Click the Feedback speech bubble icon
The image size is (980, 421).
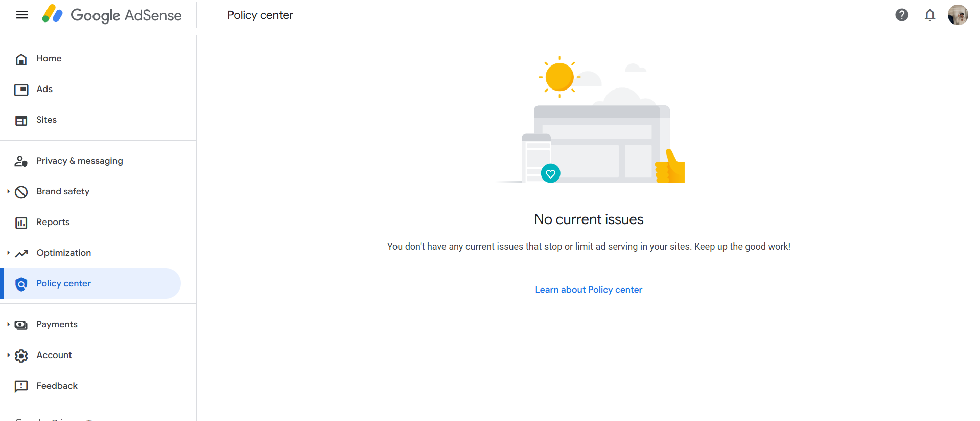click(x=21, y=386)
